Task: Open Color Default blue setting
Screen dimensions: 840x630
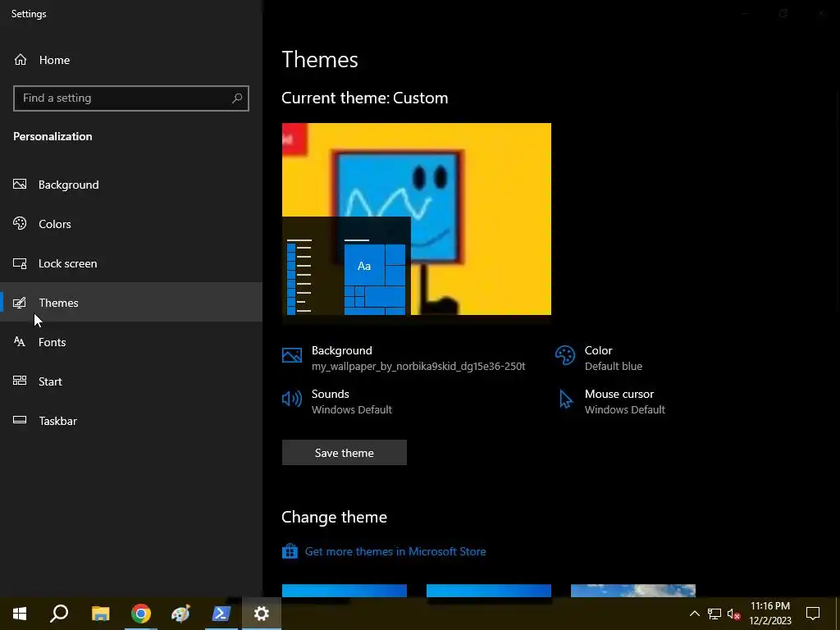Action: 599,358
